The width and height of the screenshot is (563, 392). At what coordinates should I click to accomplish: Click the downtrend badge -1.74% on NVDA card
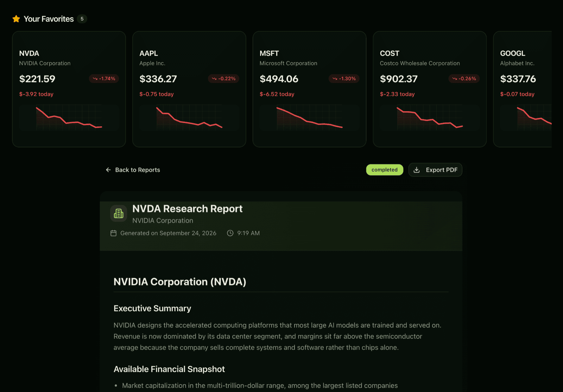pyautogui.click(x=104, y=79)
